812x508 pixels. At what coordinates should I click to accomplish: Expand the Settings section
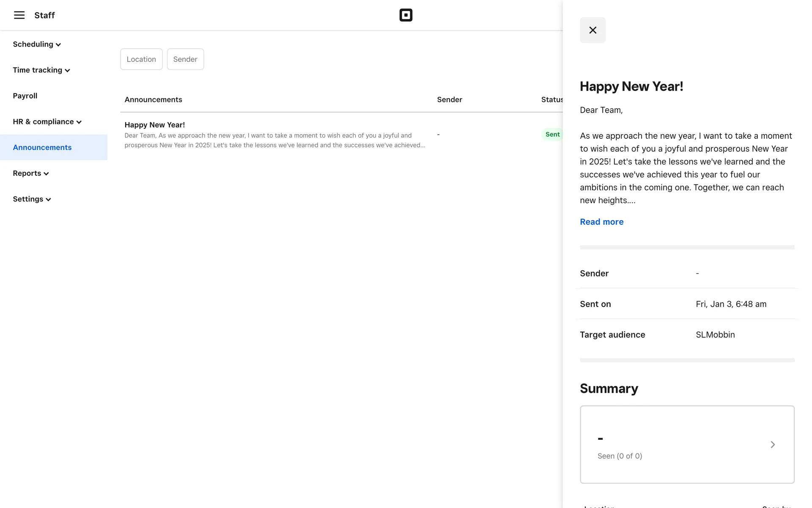click(32, 199)
